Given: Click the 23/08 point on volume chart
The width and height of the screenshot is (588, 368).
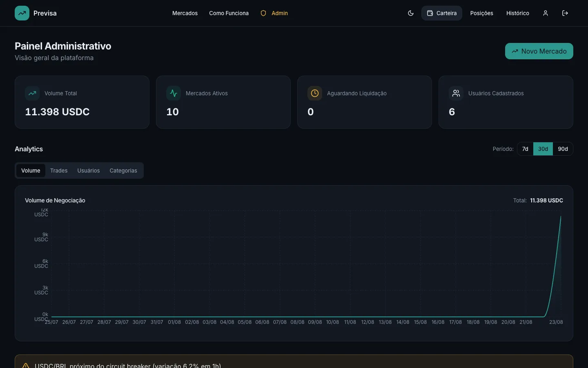Looking at the screenshot, I should 561,216.
